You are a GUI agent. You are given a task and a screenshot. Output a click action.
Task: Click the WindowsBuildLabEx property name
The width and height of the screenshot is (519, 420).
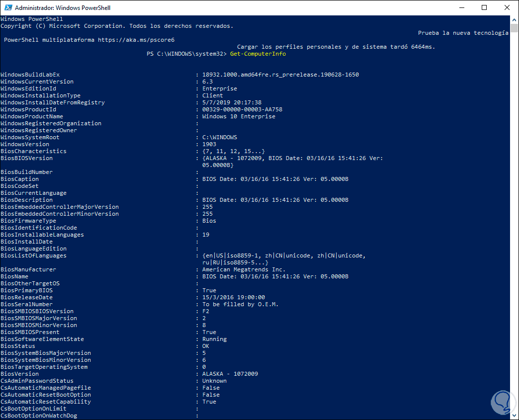tap(30, 75)
